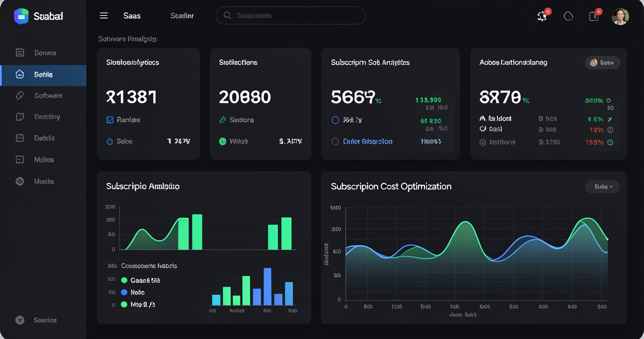The height and width of the screenshot is (339, 644).
Task: Open the clipboard icon with red badge
Action: [x=594, y=16]
